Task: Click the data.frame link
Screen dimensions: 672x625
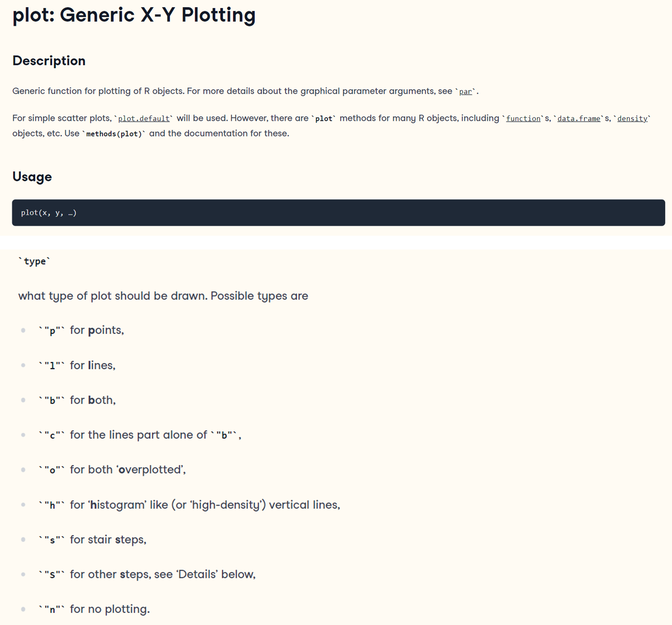Action: [x=578, y=119]
